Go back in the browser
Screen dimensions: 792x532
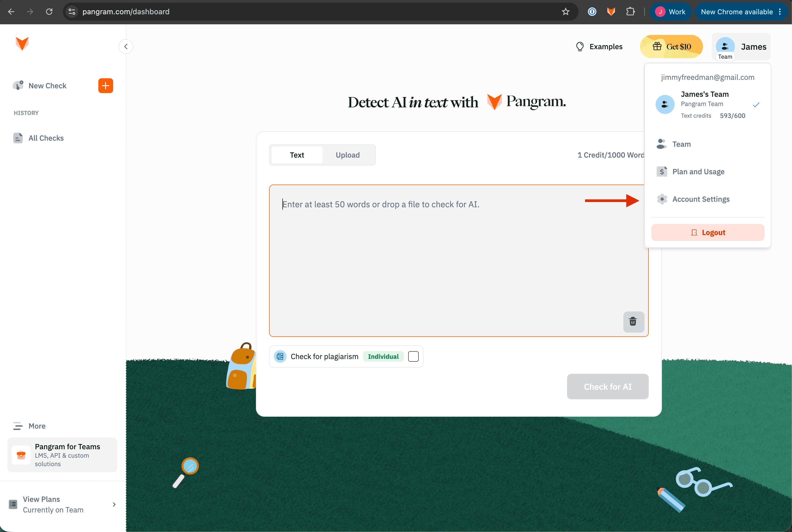coord(11,12)
